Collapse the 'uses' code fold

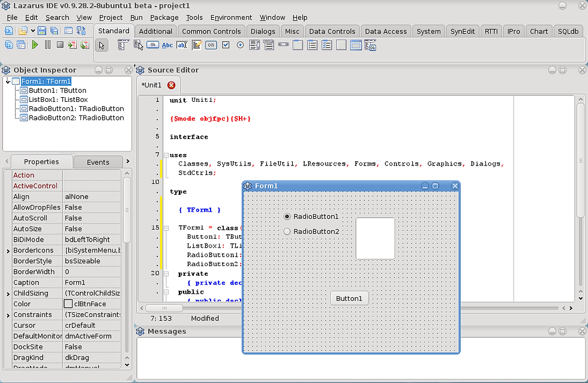coord(166,155)
